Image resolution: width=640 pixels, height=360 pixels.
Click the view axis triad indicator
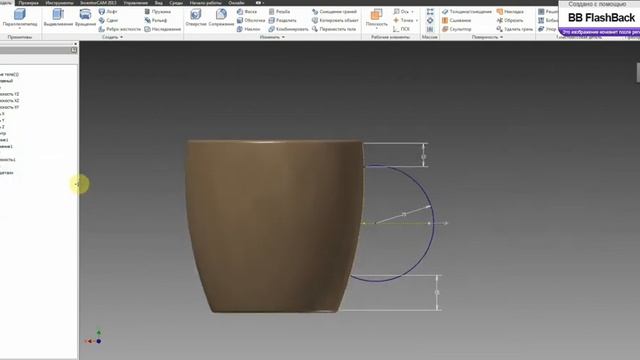(x=93, y=338)
